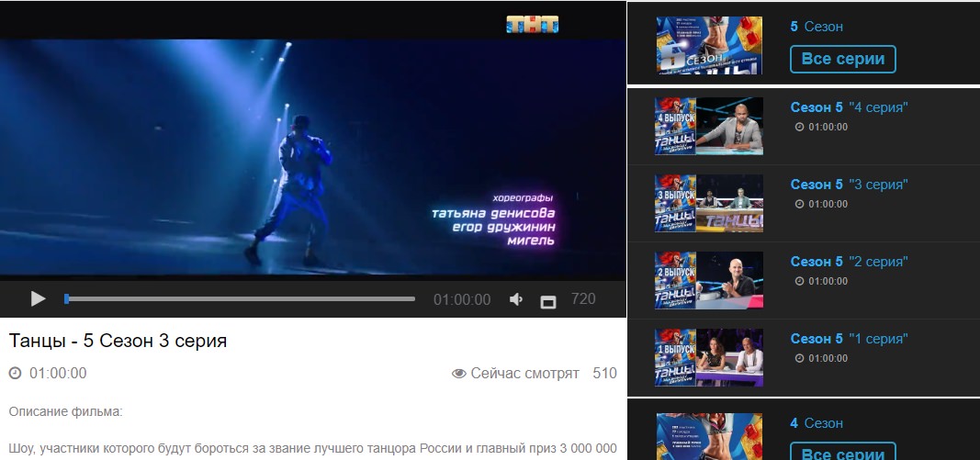The width and height of the screenshot is (980, 460).
Task: Click the 01:00:00 duration of episode 1
Action: pos(828,358)
